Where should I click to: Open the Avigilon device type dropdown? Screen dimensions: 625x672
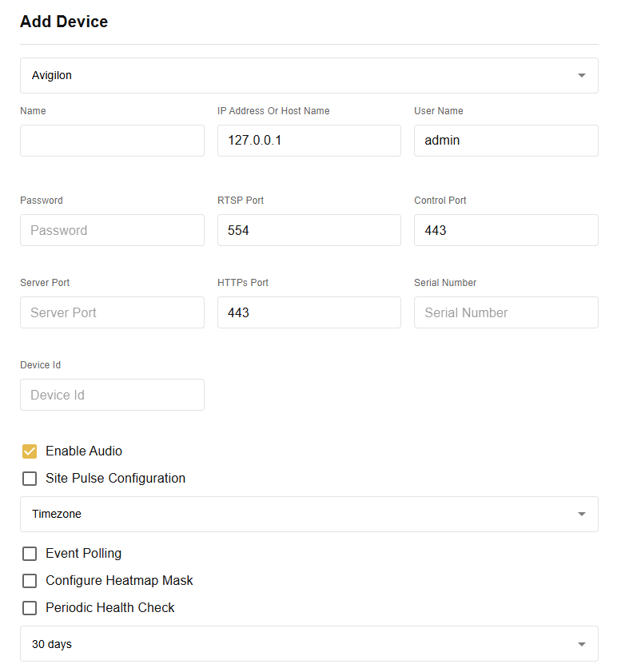click(309, 75)
